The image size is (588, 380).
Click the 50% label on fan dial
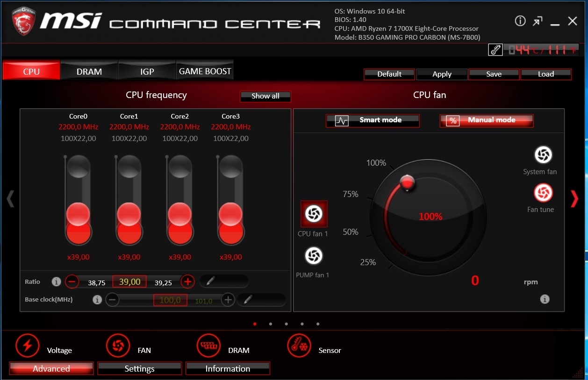tap(351, 232)
